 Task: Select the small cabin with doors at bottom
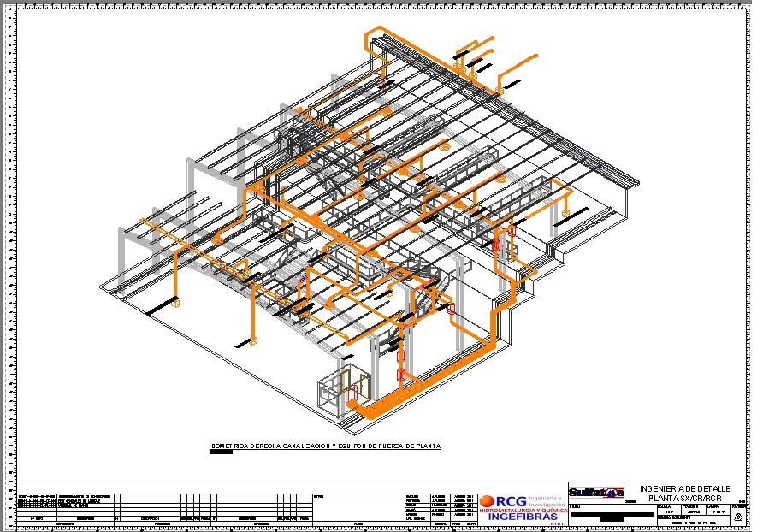342,390
